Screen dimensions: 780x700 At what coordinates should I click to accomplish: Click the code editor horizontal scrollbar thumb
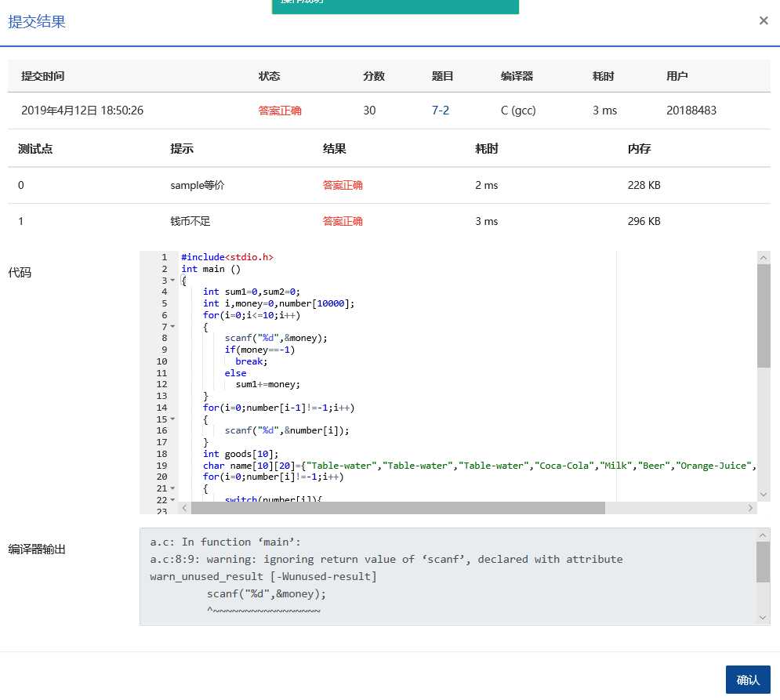click(x=398, y=507)
